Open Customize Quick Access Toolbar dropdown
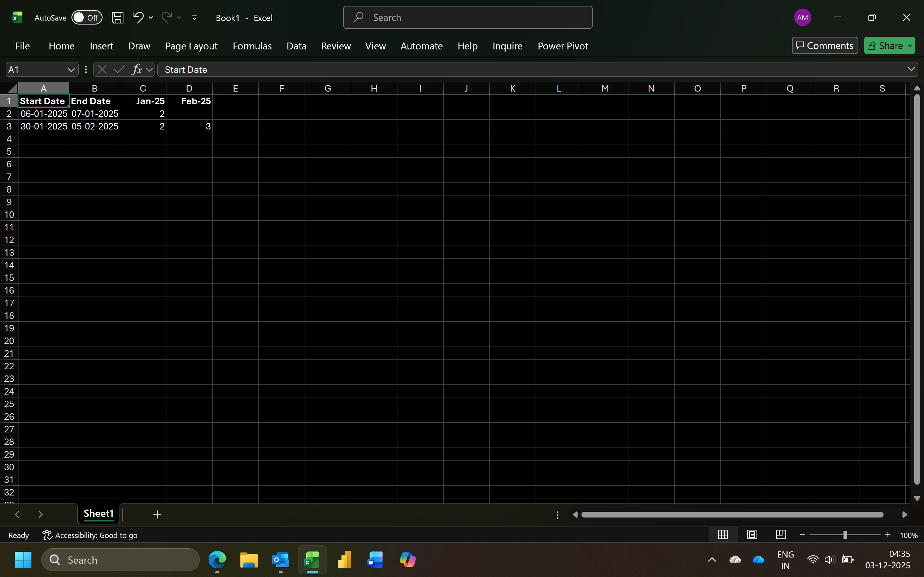This screenshot has height=577, width=924. 194,18
